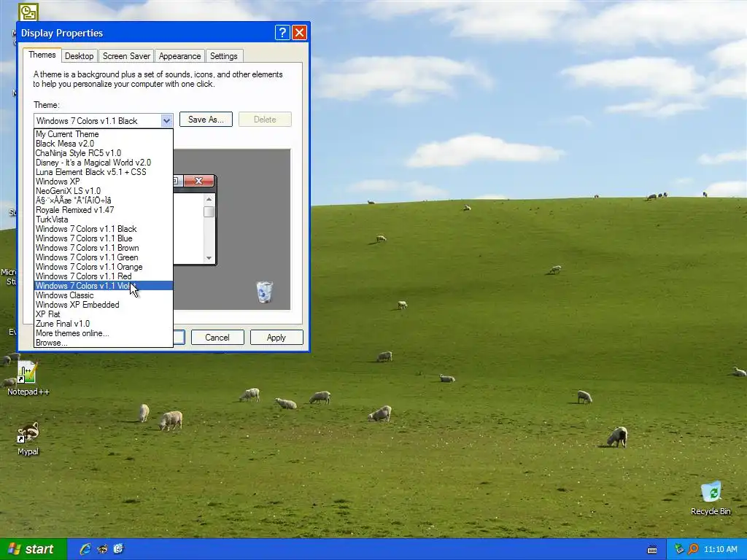Image resolution: width=747 pixels, height=560 pixels.
Task: Choose More themes online... entry
Action: pyautogui.click(x=104, y=333)
